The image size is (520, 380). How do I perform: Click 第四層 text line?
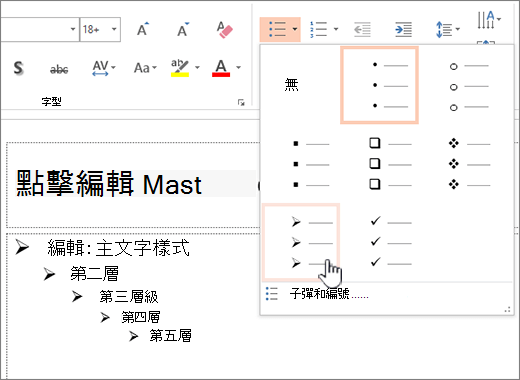tap(141, 317)
